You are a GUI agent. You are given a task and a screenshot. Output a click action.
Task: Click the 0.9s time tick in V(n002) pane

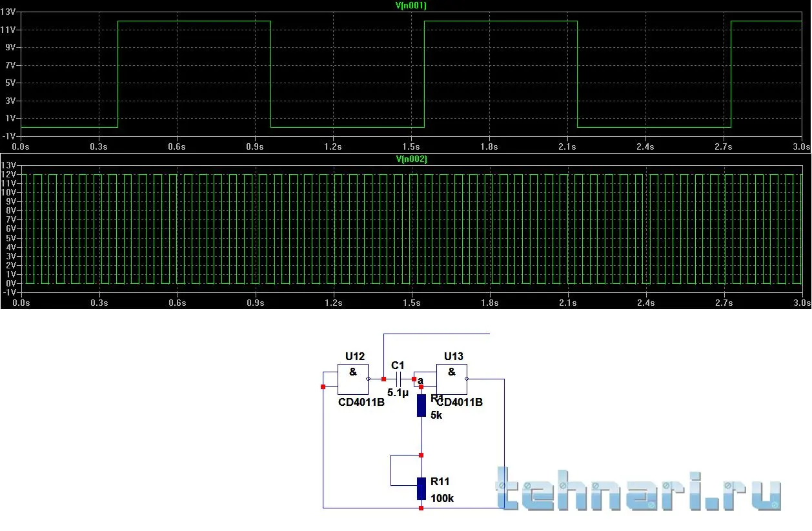click(x=255, y=303)
